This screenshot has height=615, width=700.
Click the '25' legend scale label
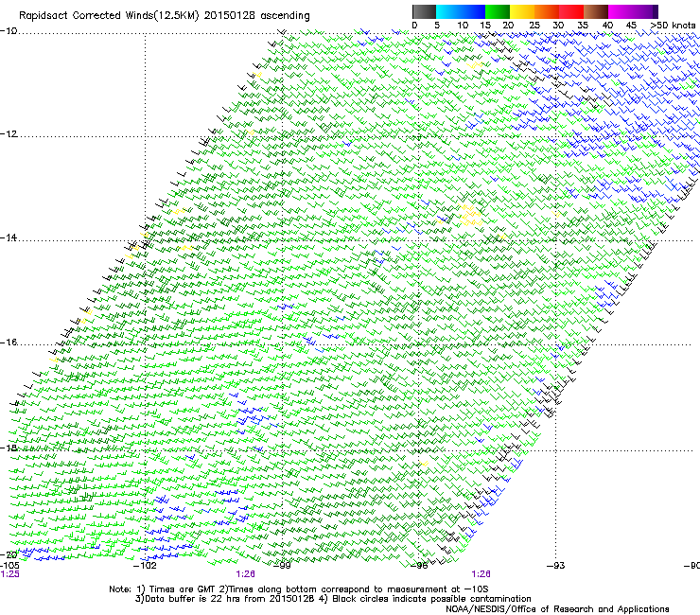pyautogui.click(x=534, y=26)
